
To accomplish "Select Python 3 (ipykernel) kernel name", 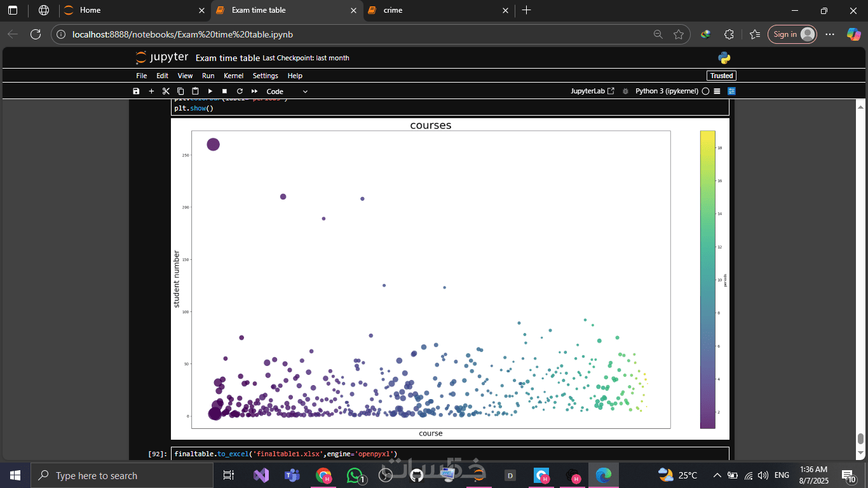I will click(667, 91).
